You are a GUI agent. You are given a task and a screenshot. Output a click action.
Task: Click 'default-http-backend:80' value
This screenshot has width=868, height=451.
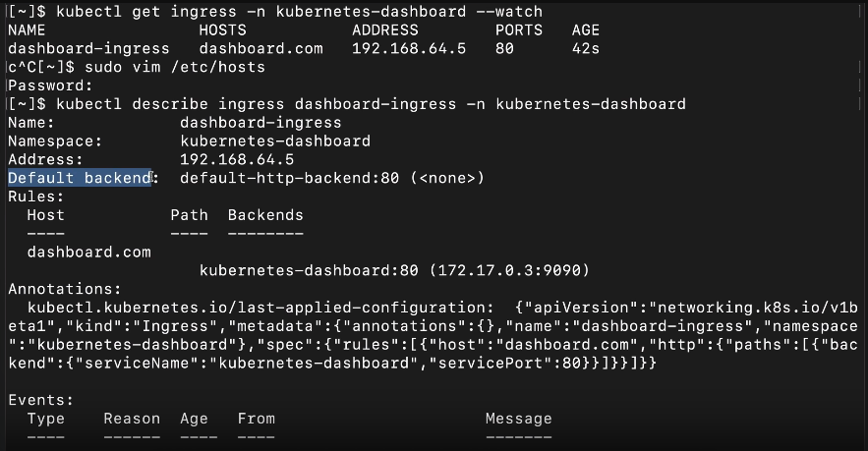pos(290,178)
